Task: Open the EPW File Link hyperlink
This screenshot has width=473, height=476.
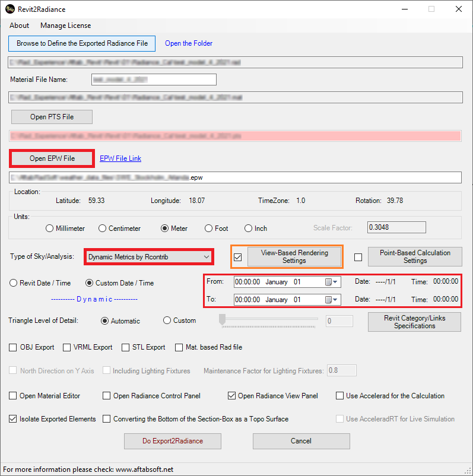Action: pyautogui.click(x=120, y=158)
